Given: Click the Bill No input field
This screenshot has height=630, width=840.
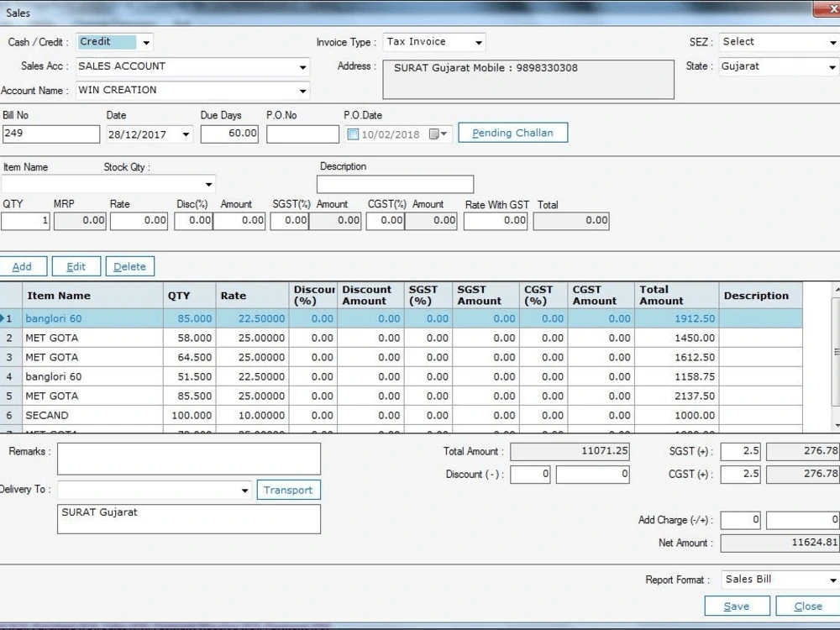Looking at the screenshot, I should (x=51, y=134).
